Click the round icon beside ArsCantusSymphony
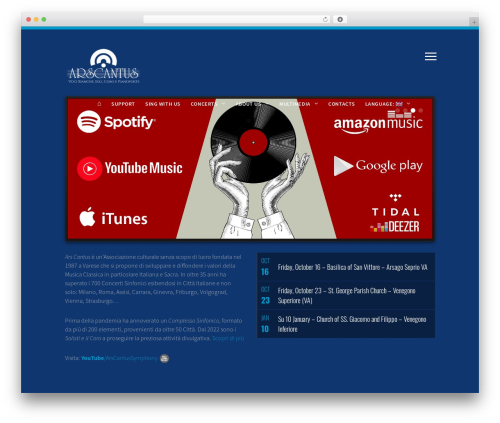Image resolution: width=500 pixels, height=423 pixels. (164, 358)
